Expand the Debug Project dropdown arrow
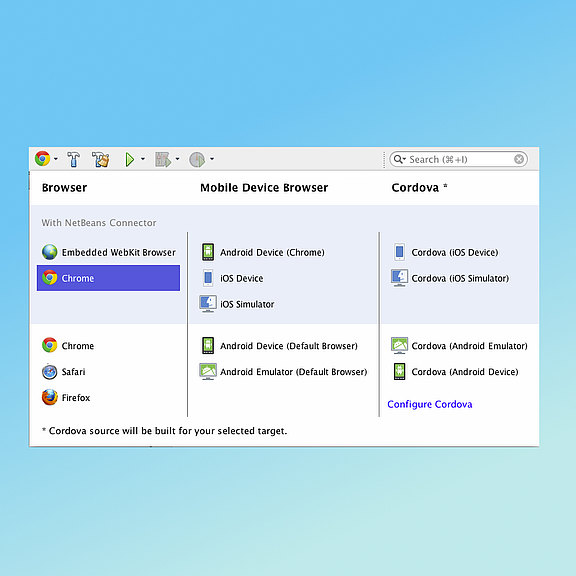The width and height of the screenshot is (576, 576). [x=177, y=159]
